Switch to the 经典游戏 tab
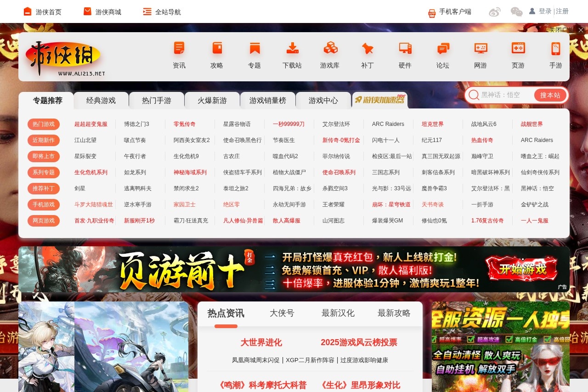Viewport: 588px width, 392px height. tap(101, 101)
